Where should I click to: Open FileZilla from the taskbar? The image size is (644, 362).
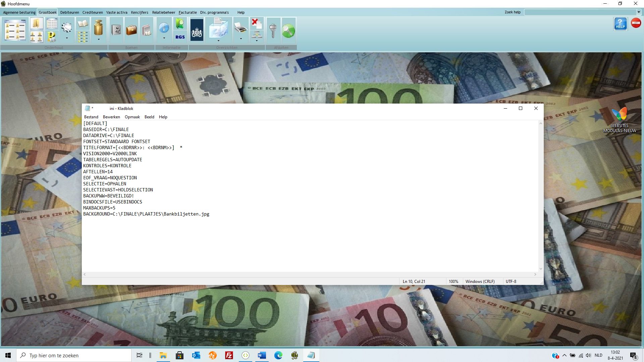[x=229, y=355]
